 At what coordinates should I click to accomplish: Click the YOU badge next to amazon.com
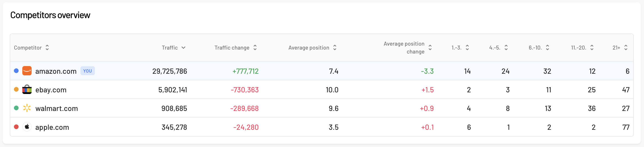coord(87,71)
